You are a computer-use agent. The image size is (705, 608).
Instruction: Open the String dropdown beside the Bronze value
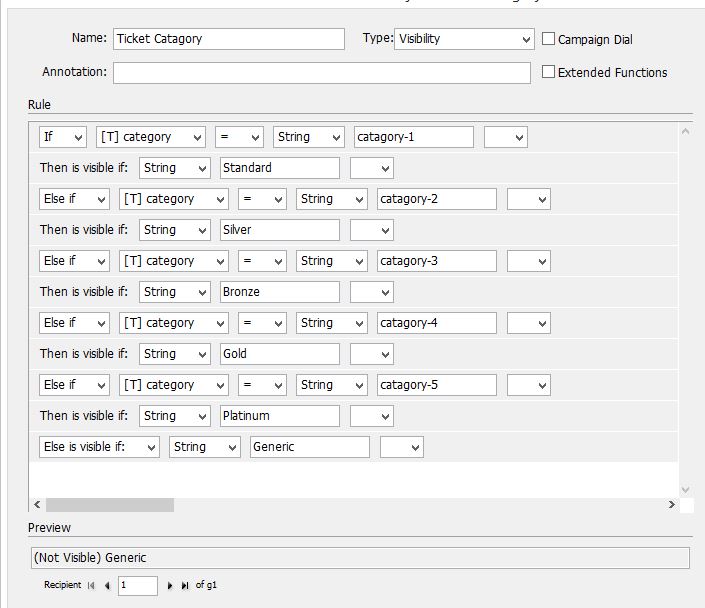click(174, 292)
